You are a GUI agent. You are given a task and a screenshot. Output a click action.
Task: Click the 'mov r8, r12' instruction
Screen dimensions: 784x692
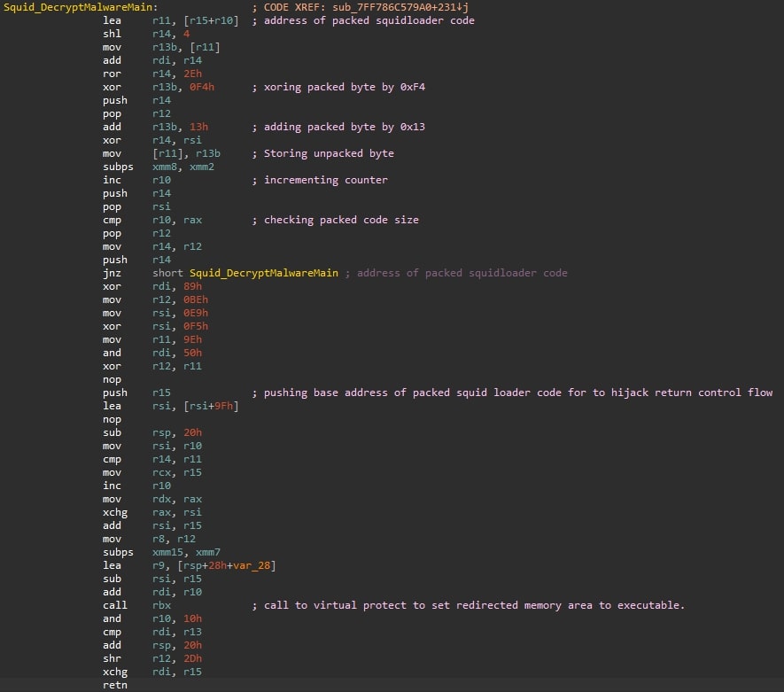coord(150,539)
